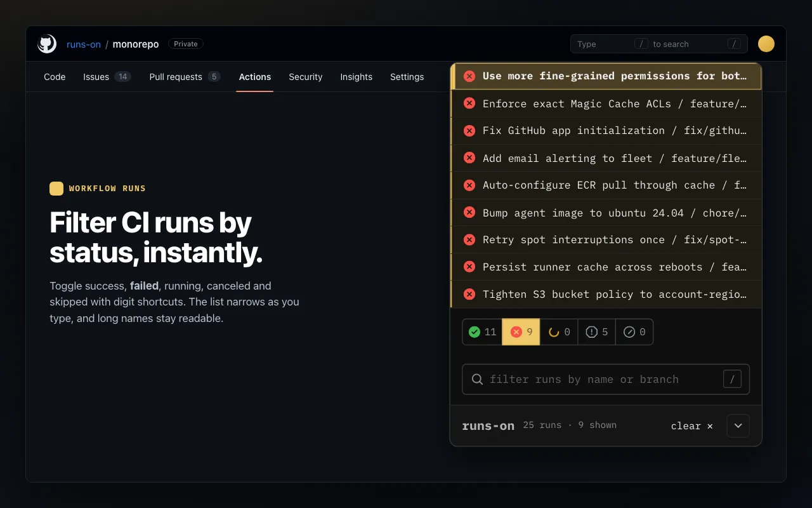
Task: Toggle the running status filter spinner
Action: coord(559,332)
